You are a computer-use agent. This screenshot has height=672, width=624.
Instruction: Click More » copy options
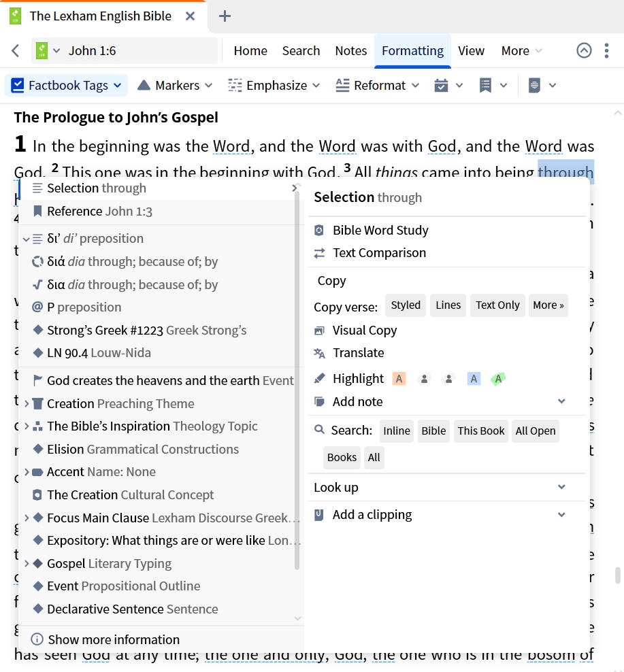548,305
